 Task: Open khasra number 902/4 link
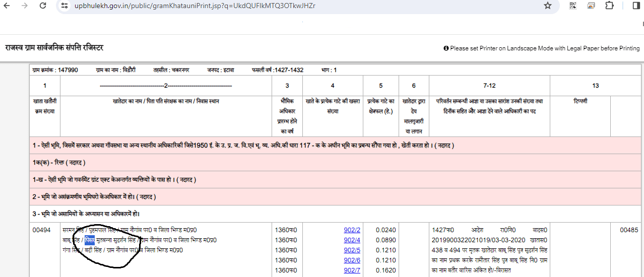click(352, 240)
